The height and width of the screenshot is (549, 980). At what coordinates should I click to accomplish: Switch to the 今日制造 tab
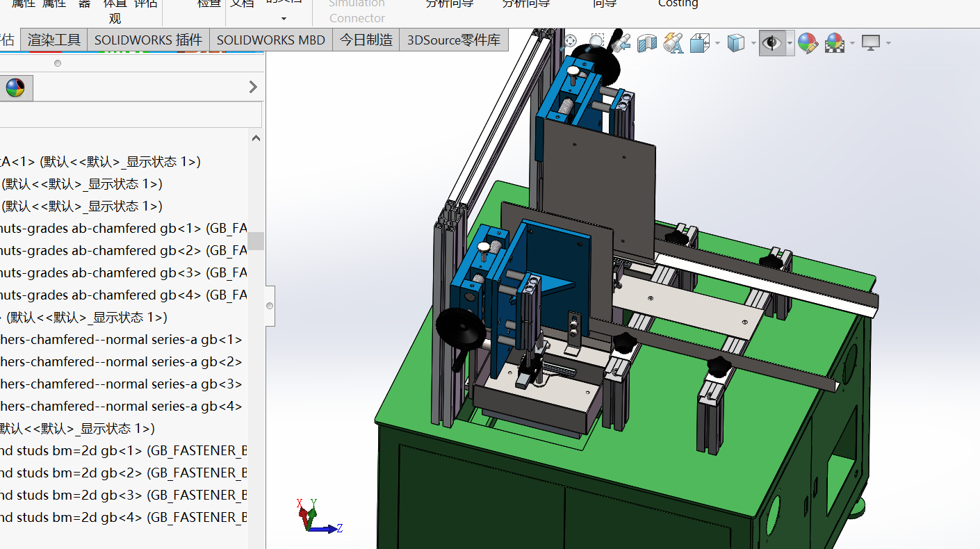(x=366, y=40)
